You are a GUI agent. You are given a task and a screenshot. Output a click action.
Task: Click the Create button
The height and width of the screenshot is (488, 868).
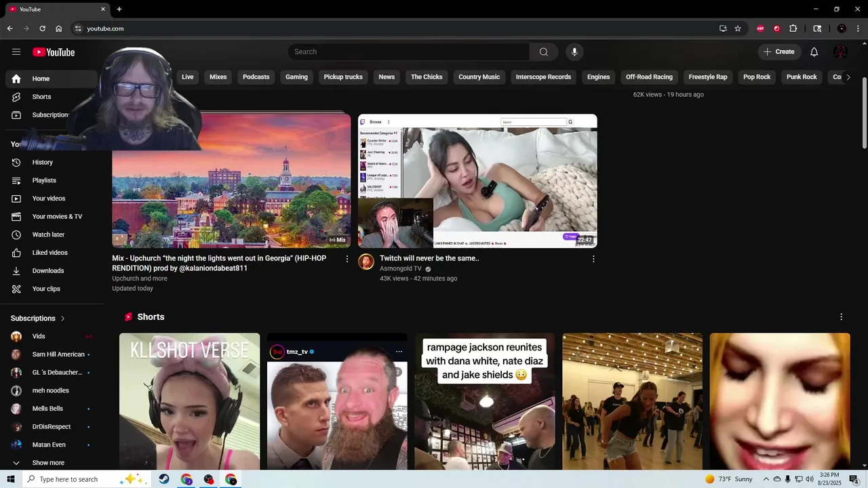point(779,52)
